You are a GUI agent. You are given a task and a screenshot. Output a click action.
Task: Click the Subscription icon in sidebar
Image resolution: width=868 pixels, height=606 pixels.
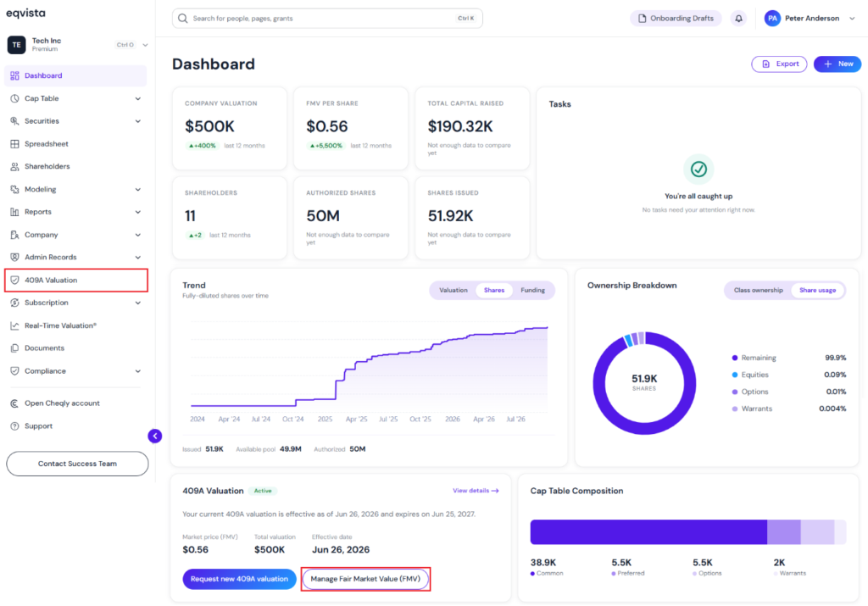(x=15, y=303)
